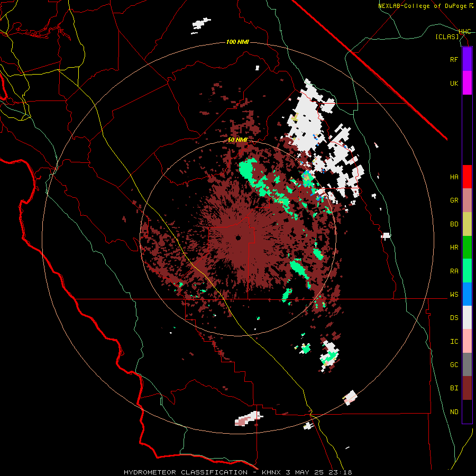Click the BI legend label

click(x=454, y=388)
